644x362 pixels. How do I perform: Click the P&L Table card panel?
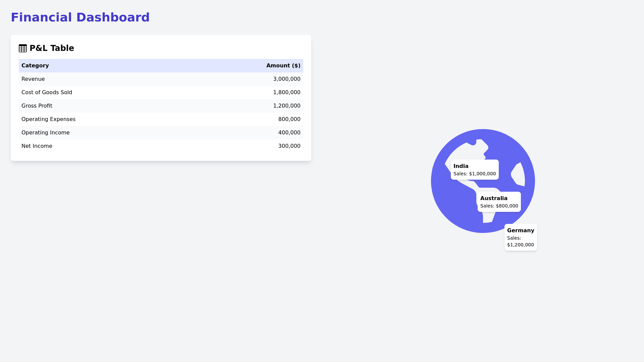pos(161,97)
